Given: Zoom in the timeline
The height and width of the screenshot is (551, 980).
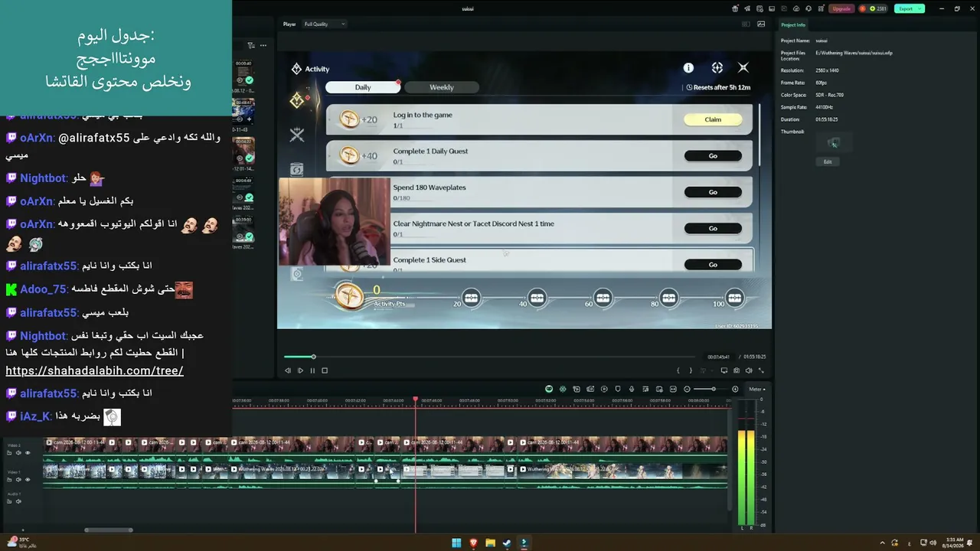Looking at the screenshot, I should pos(735,389).
